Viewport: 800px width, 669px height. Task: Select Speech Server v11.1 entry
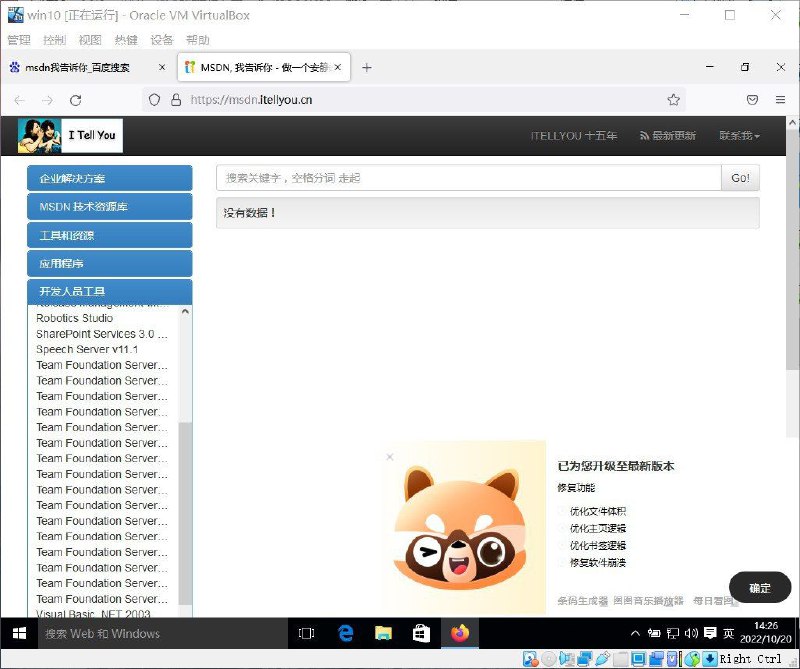pos(87,350)
